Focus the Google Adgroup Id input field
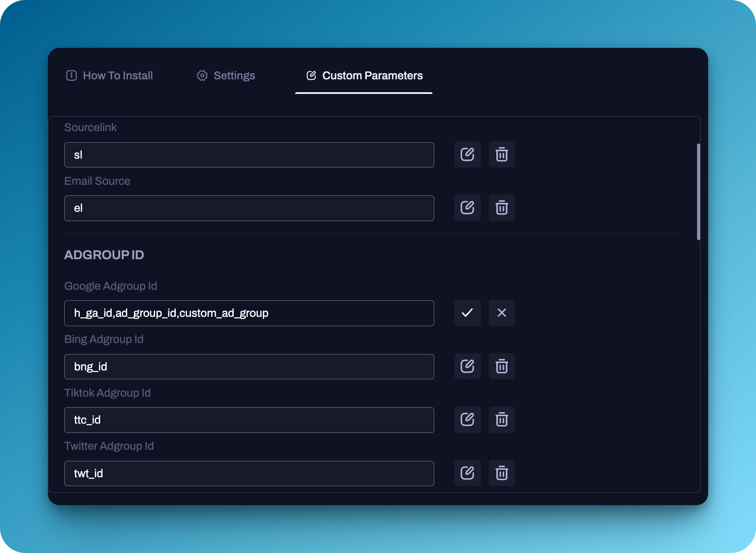756x553 pixels. (x=249, y=313)
